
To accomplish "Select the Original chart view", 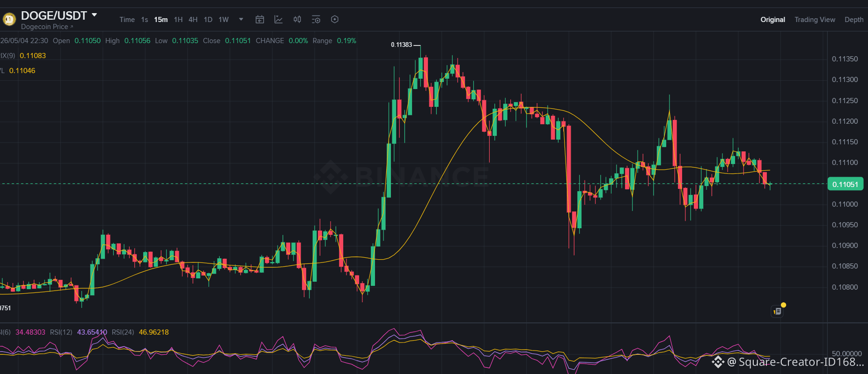I will [772, 20].
